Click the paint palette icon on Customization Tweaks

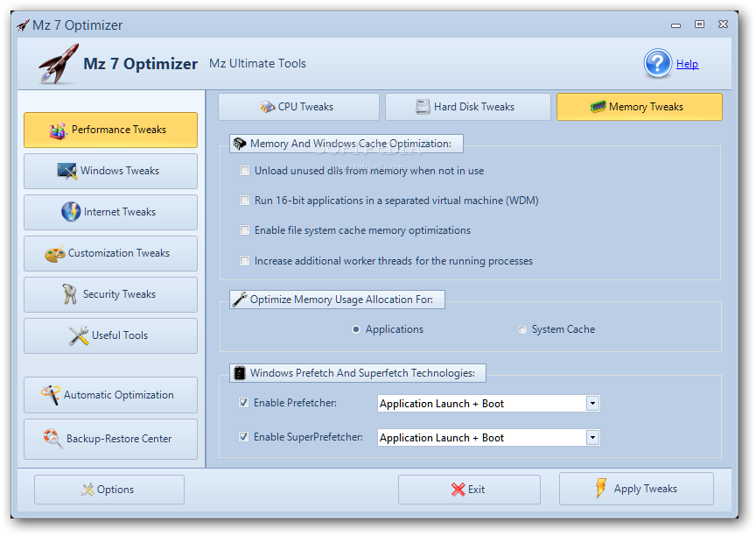[55, 253]
